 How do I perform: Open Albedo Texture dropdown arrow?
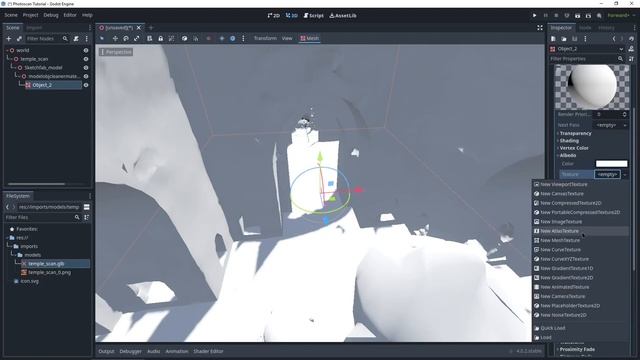point(624,174)
